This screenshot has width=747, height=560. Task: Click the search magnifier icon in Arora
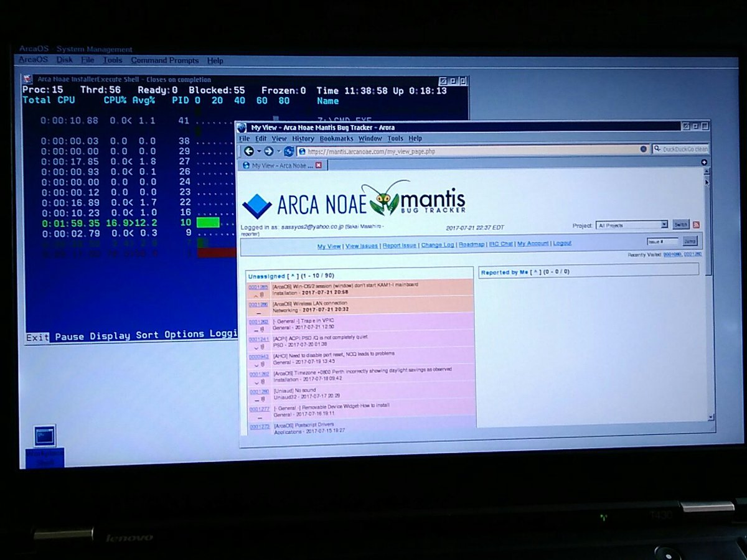coord(657,149)
